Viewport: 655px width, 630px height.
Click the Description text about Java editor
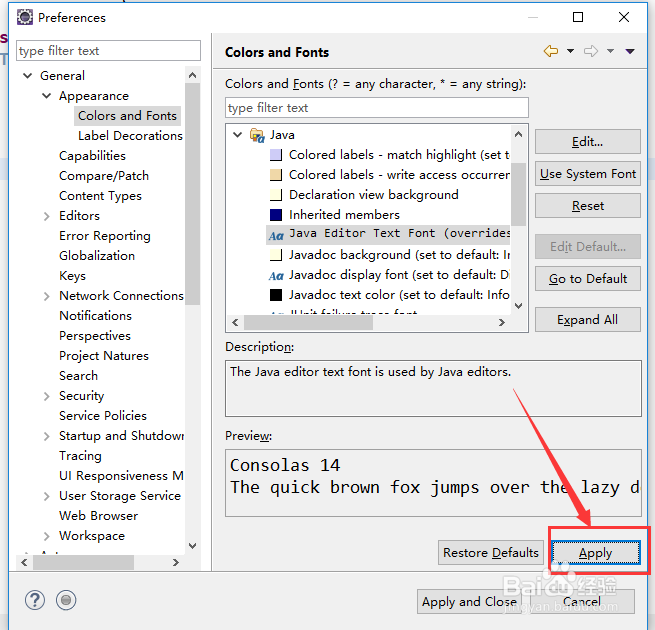(x=371, y=372)
